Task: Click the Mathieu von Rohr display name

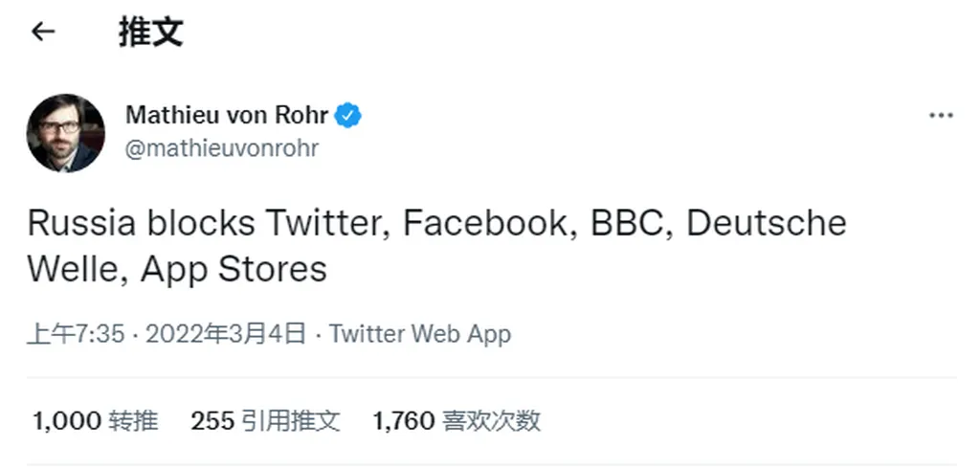Action: coord(227,117)
